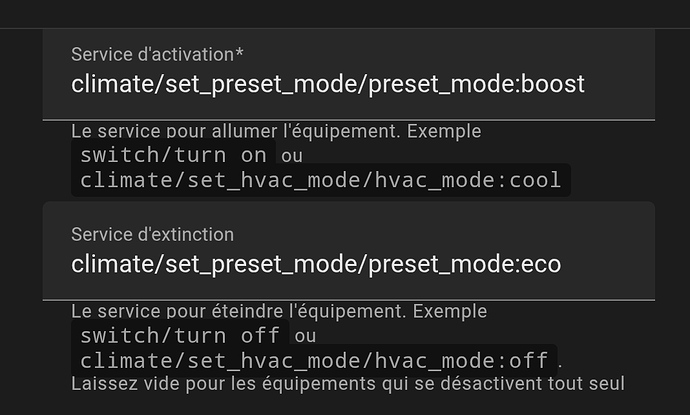Click the underline beneath the extinction field

[x=349, y=300]
